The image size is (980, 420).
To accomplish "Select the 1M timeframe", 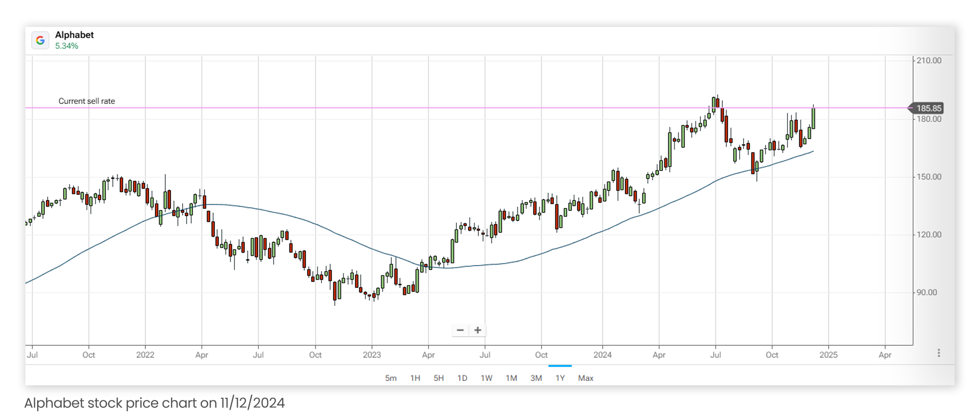I will click(x=511, y=378).
